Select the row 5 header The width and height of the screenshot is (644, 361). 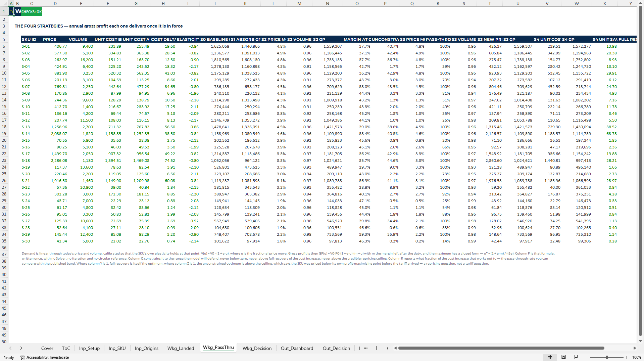coord(4,39)
